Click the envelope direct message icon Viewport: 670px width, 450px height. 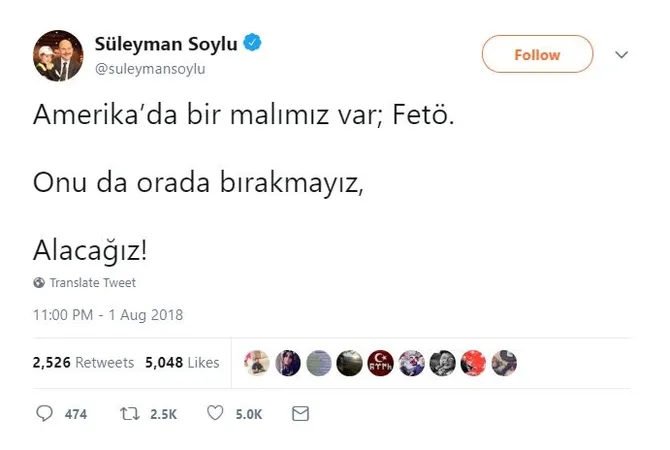click(x=301, y=413)
